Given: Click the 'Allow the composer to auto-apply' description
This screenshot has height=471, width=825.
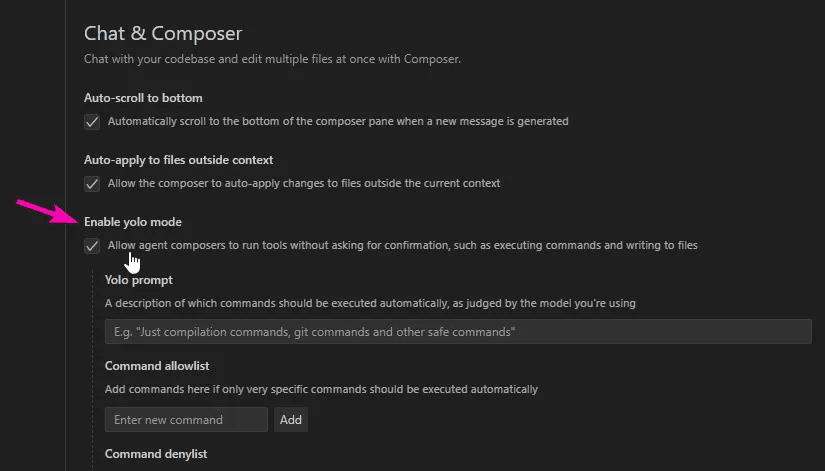Looking at the screenshot, I should [304, 184].
